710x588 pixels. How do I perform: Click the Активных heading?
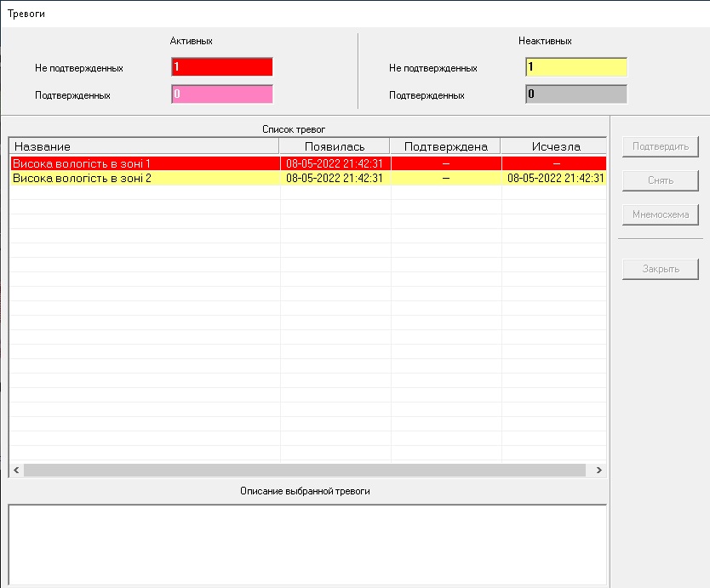[191, 41]
